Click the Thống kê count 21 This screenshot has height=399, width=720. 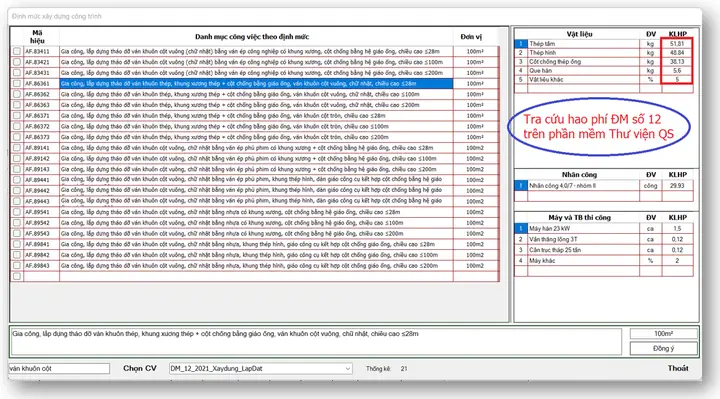[404, 369]
